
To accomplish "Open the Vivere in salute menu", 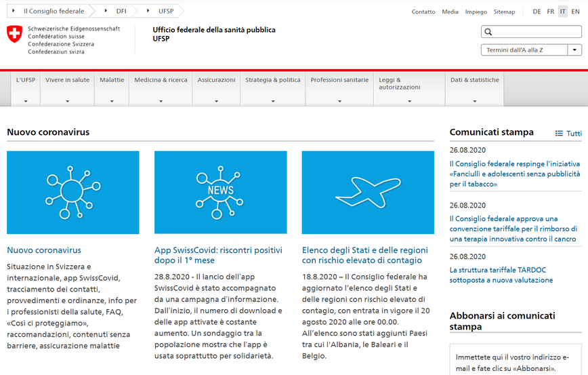I will pyautogui.click(x=68, y=89).
